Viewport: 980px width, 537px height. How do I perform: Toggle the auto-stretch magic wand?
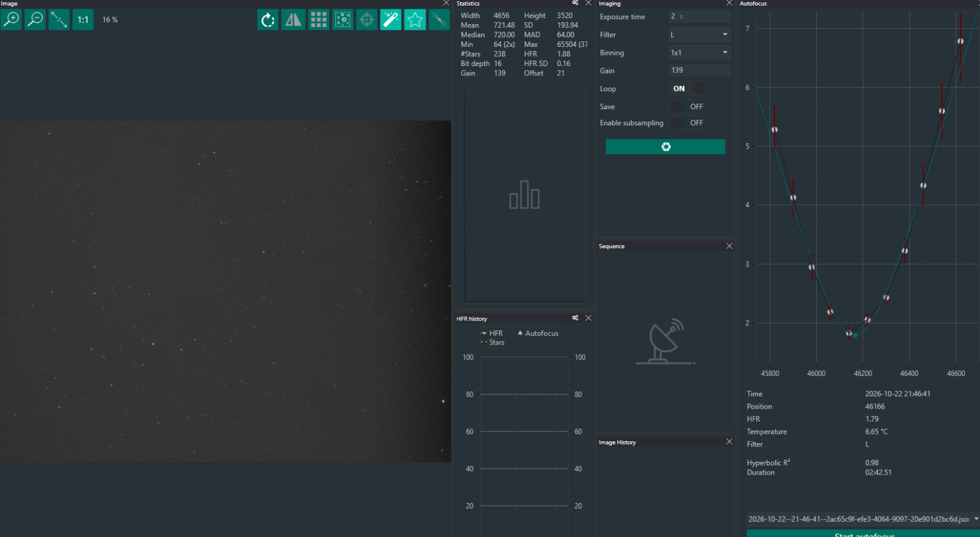(x=391, y=20)
